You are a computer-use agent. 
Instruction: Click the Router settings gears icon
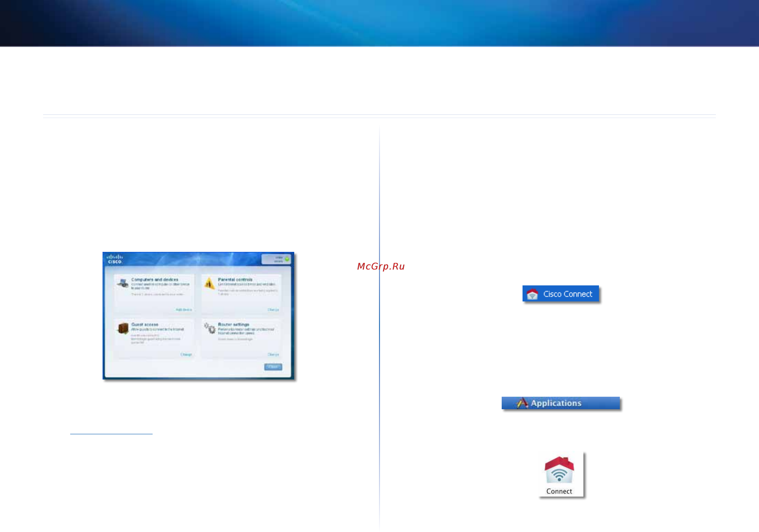[210, 328]
